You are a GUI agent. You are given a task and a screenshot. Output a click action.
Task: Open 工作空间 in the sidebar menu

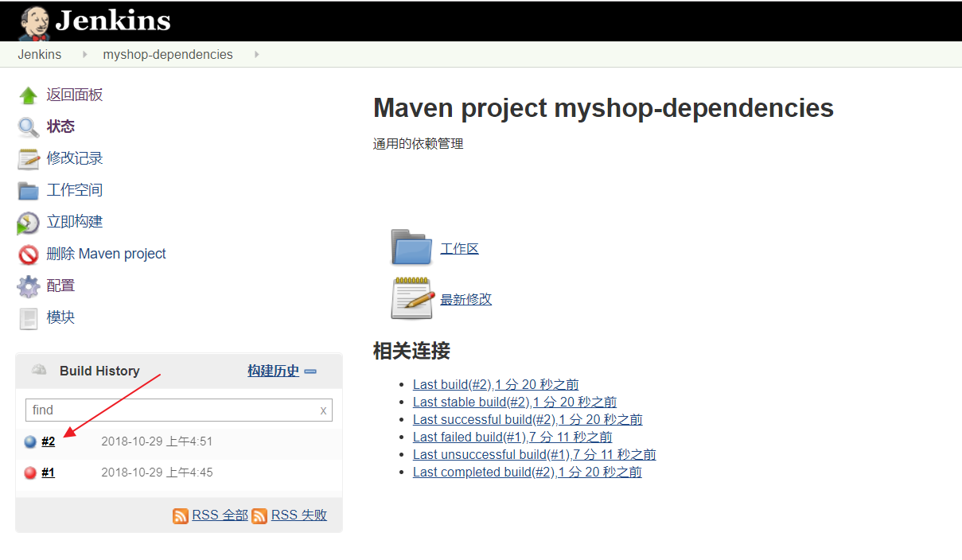[74, 190]
